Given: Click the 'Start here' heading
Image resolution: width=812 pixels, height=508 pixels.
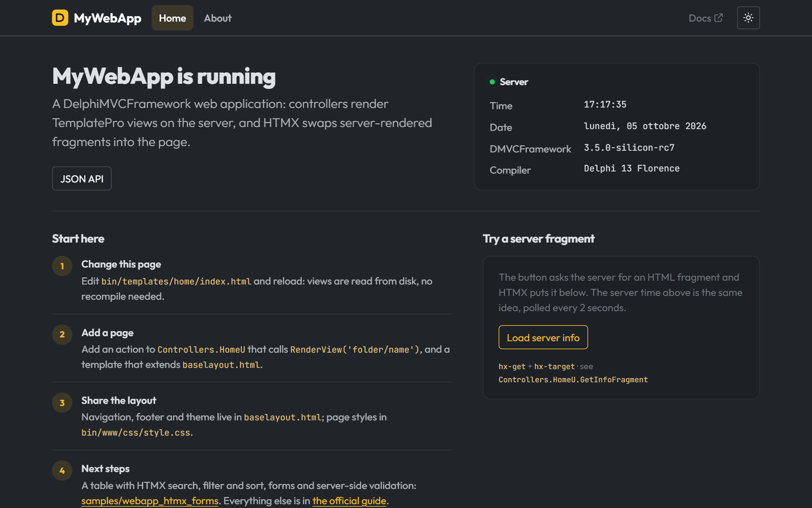Looking at the screenshot, I should point(78,239).
